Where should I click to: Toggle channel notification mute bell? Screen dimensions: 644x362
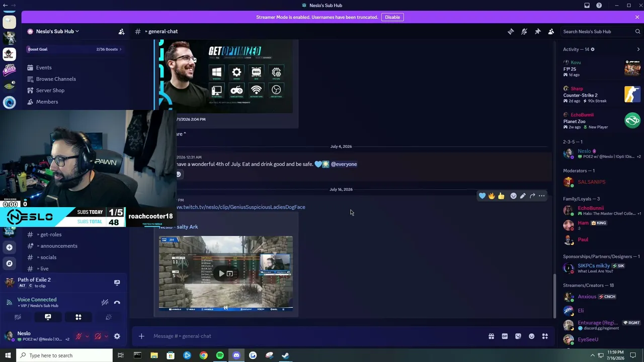point(524,31)
